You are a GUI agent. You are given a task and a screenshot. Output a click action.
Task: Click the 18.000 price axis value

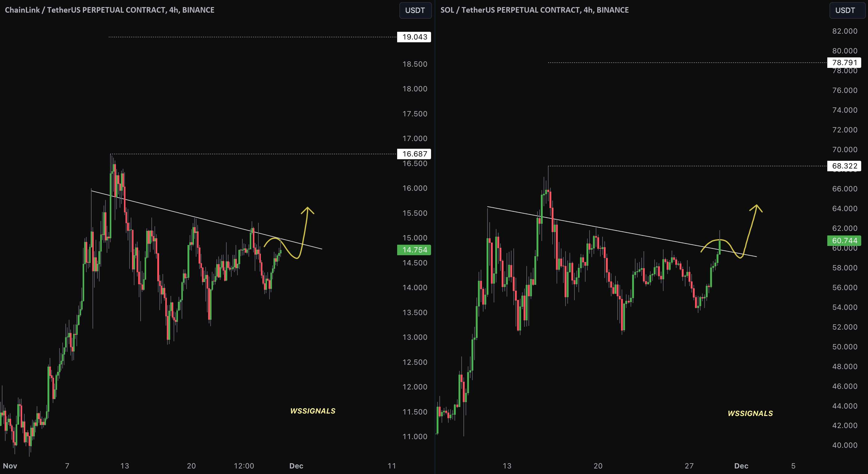(415, 89)
